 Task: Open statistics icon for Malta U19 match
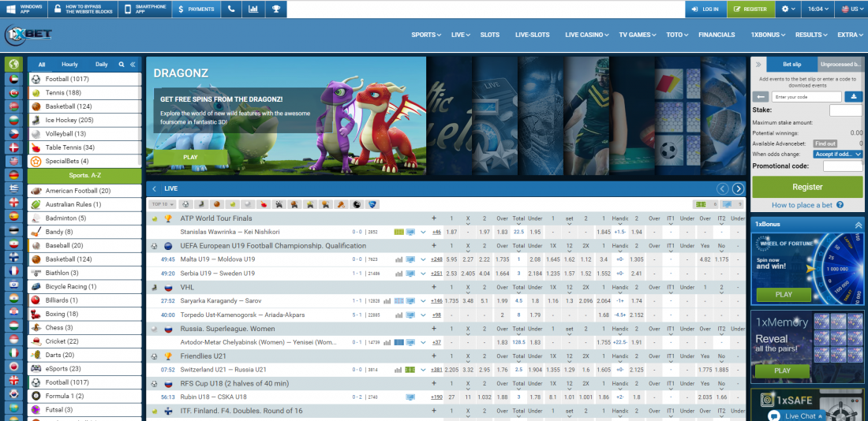tap(398, 259)
